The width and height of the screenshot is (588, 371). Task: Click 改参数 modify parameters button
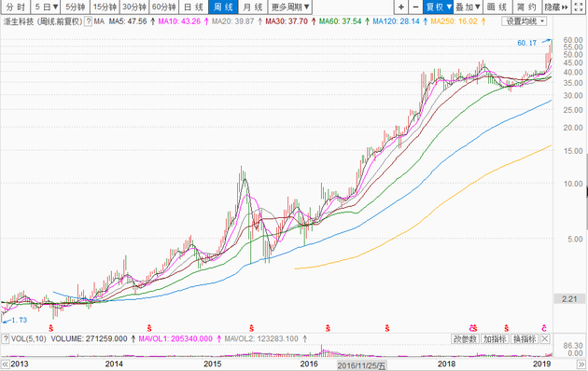pyautogui.click(x=465, y=338)
